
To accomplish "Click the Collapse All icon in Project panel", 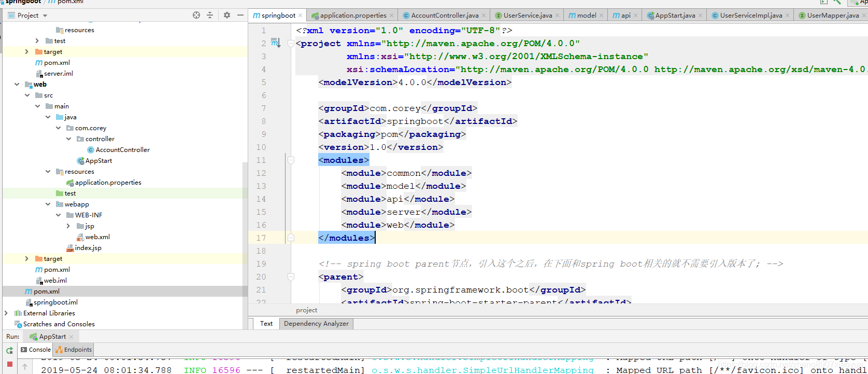I will point(210,15).
